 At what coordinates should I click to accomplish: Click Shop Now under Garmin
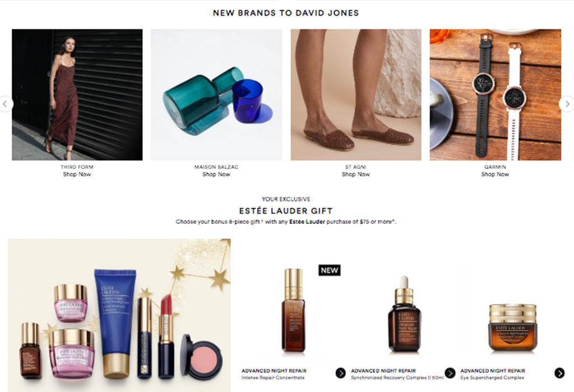coord(495,174)
